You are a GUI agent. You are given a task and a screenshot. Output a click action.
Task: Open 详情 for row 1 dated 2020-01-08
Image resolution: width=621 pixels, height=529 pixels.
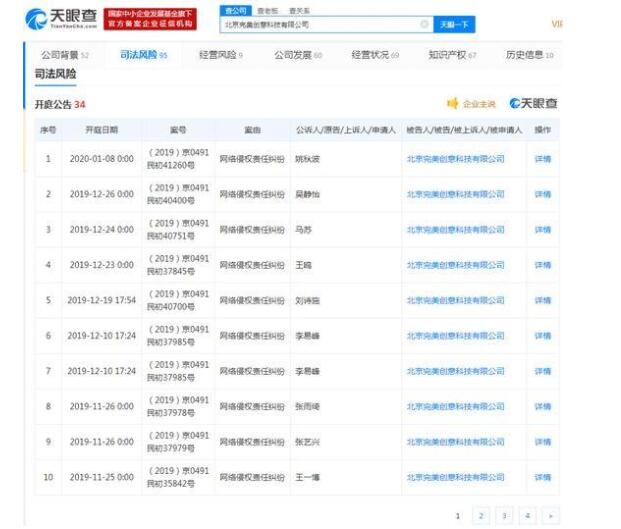(x=543, y=159)
